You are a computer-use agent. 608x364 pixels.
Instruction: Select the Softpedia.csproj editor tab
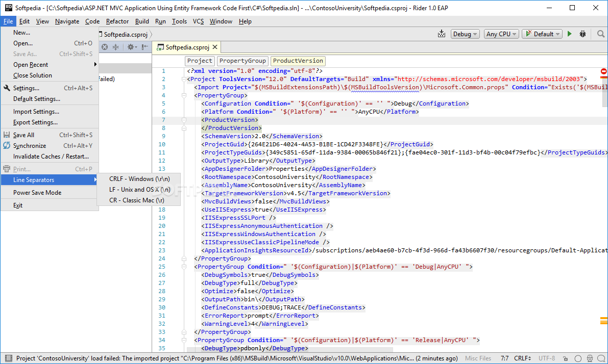coord(187,47)
